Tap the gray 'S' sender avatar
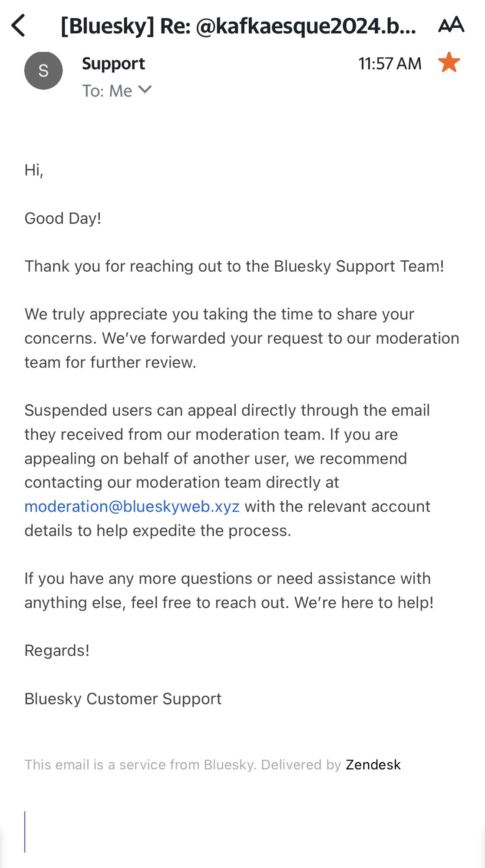 43,71
